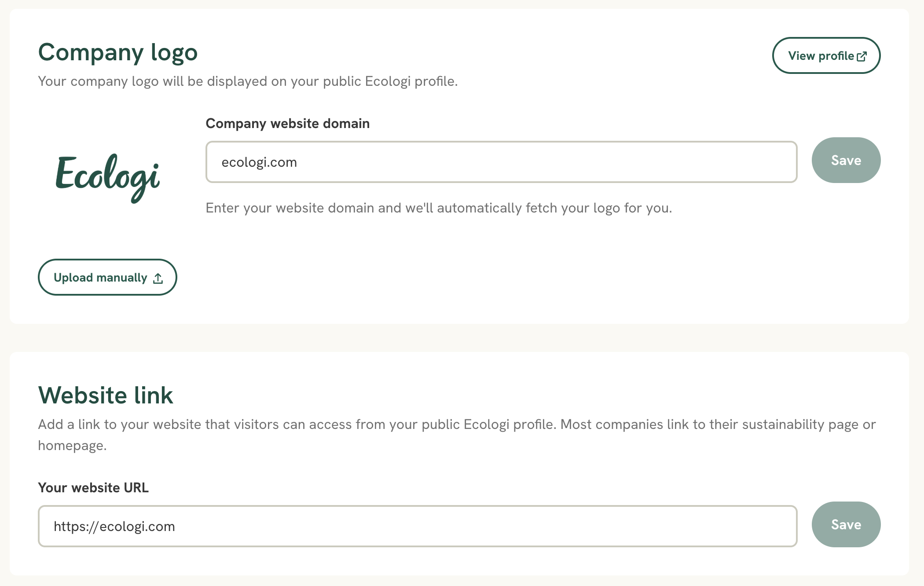Click the external link icon in View profile
Viewport: 924px width, 586px height.
pos(862,56)
